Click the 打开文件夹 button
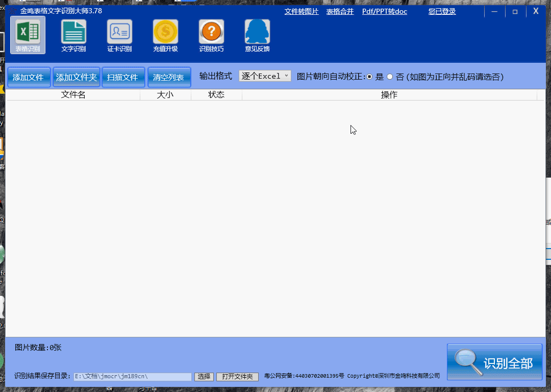Viewport: 551px width, 392px height. pyautogui.click(x=237, y=377)
